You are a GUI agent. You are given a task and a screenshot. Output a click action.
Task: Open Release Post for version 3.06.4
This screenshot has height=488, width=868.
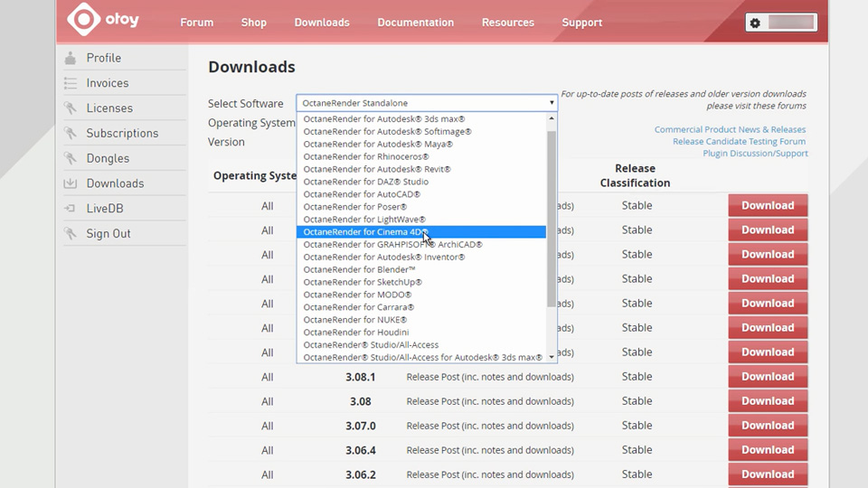click(x=490, y=450)
